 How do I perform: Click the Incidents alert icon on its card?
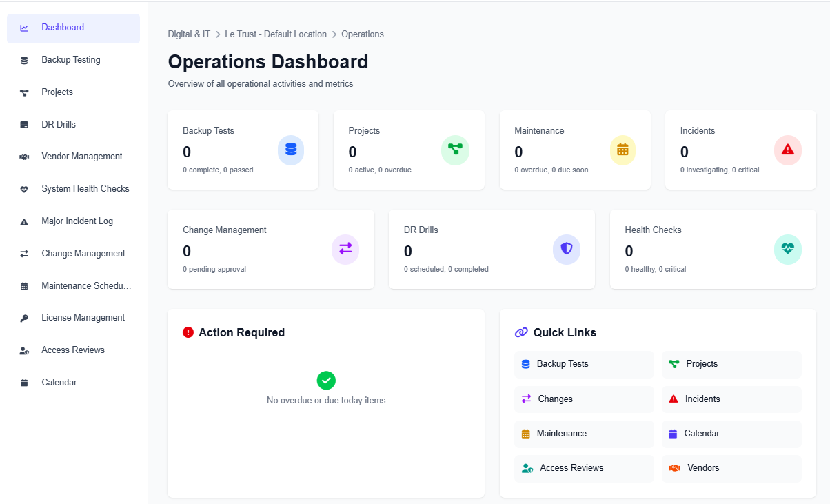pos(788,150)
